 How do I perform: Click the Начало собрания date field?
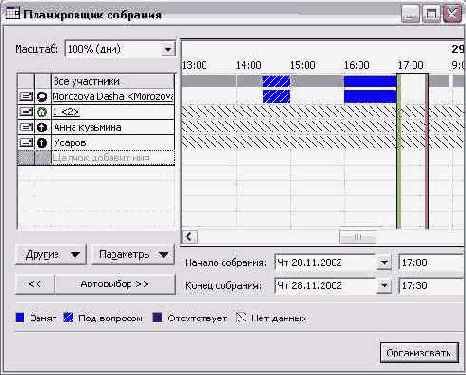pyautogui.click(x=325, y=263)
